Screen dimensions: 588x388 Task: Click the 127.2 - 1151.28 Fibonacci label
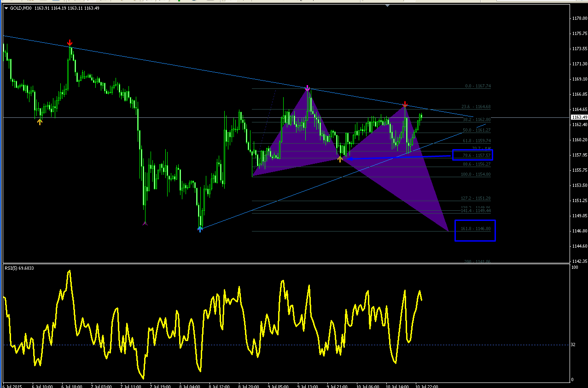476,198
